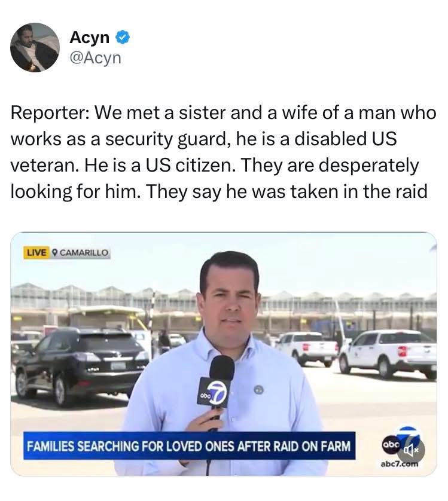
Task: Open Acyn's profile picture avatar
Action: click(x=35, y=47)
